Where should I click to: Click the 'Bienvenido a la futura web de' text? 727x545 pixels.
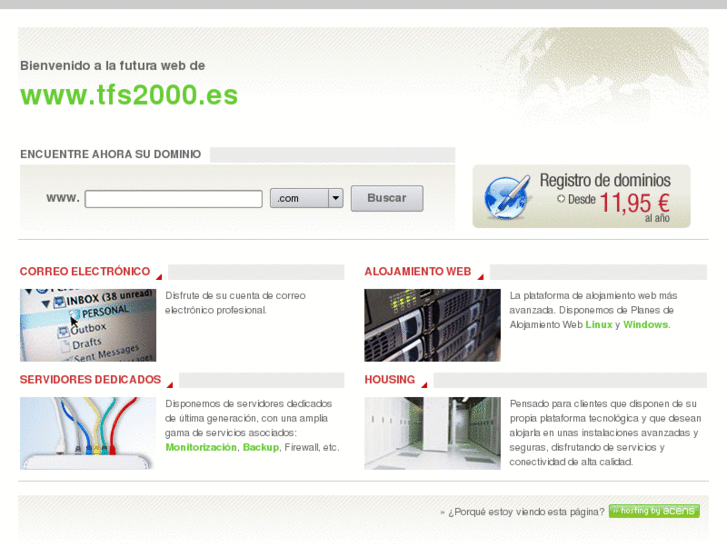click(113, 65)
